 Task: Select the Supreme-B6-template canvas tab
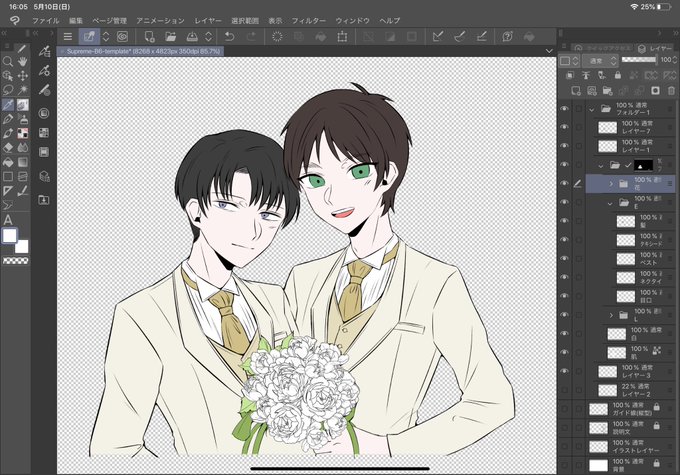tap(141, 51)
